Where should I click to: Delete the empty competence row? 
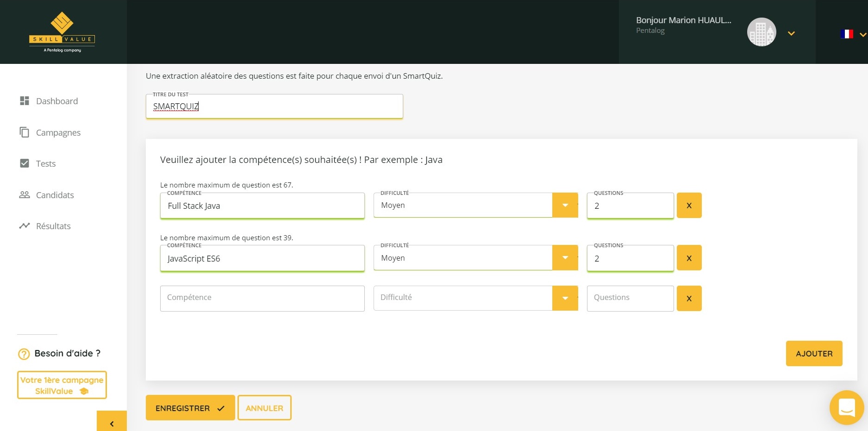pos(689,299)
